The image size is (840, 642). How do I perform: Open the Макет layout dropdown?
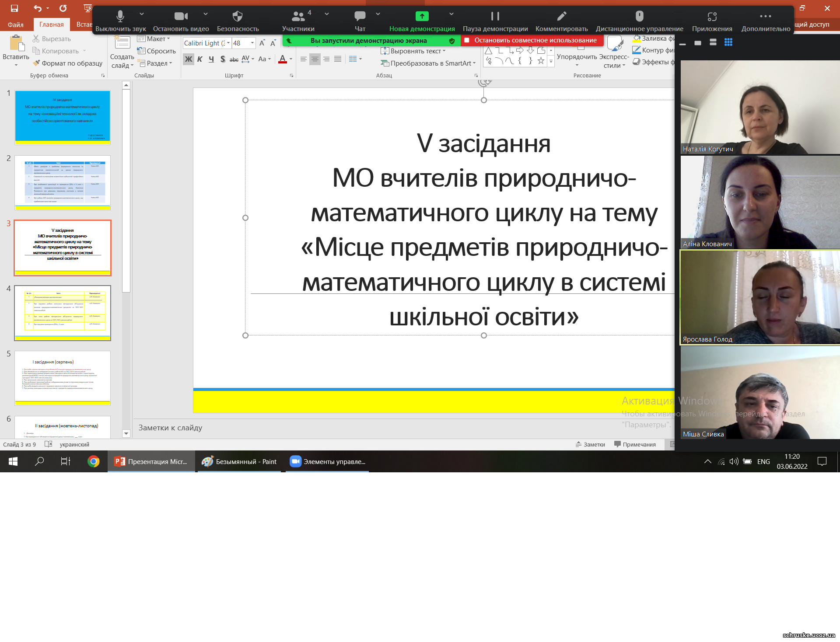pyautogui.click(x=154, y=39)
